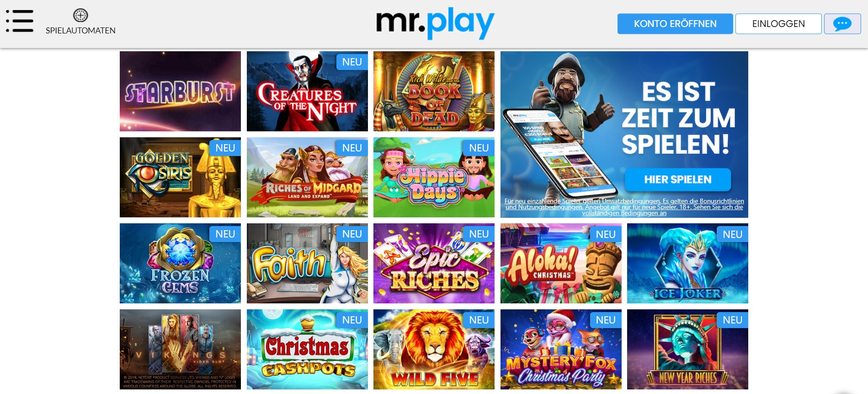Click the Hier Spielen banner button
The height and width of the screenshot is (394, 868).
[678, 179]
